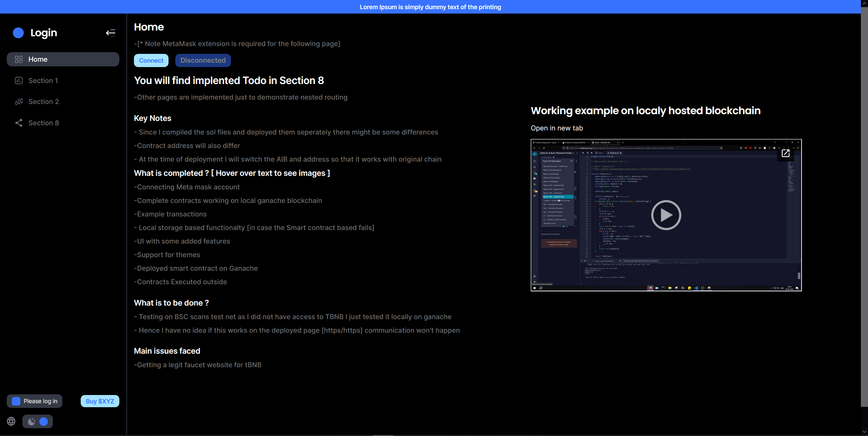
Task: Click the Open in new tab link
Action: click(557, 128)
